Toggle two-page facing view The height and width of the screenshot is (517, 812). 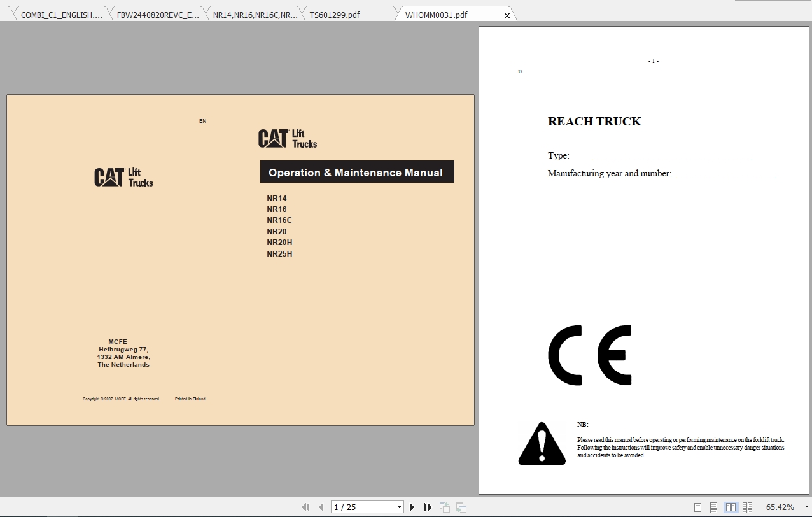[x=731, y=507]
